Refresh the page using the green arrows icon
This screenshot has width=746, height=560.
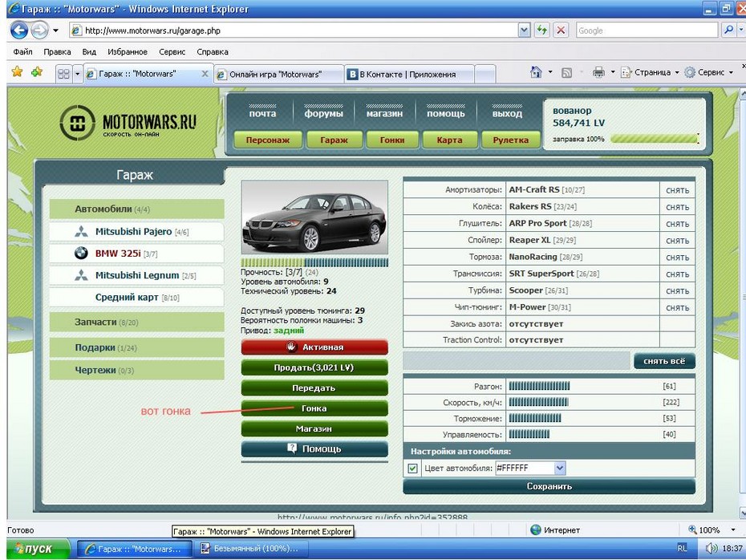[542, 30]
